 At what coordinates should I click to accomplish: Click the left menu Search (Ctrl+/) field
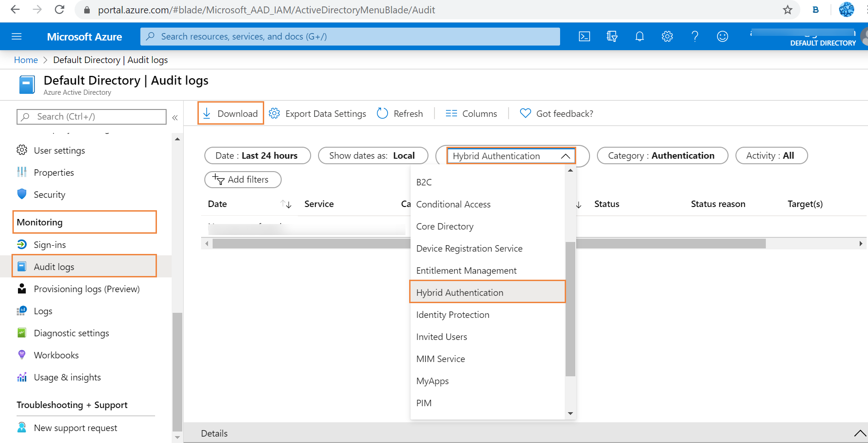tap(92, 116)
